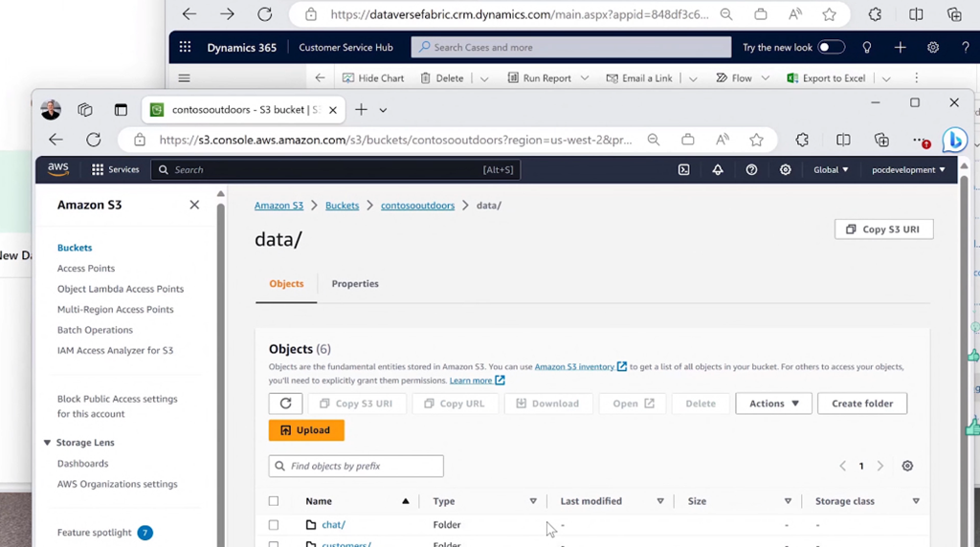
Task: Open the tab search dropdown chevron
Action: click(x=383, y=110)
